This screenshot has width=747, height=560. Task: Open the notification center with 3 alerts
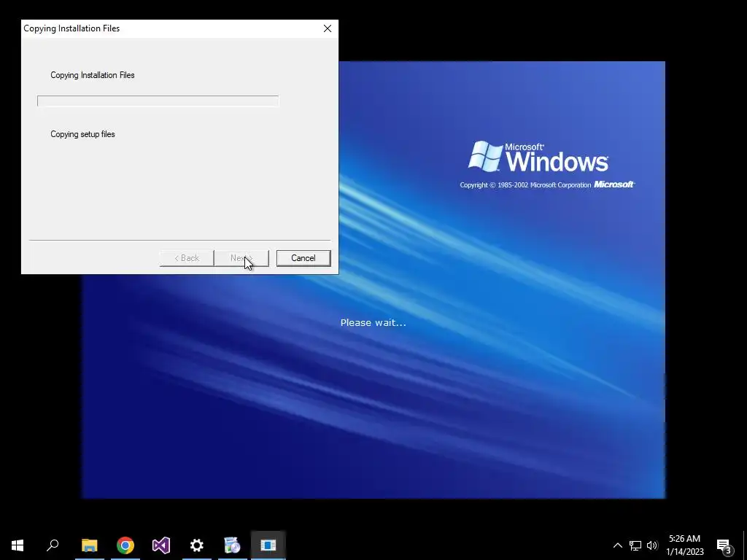(724, 545)
